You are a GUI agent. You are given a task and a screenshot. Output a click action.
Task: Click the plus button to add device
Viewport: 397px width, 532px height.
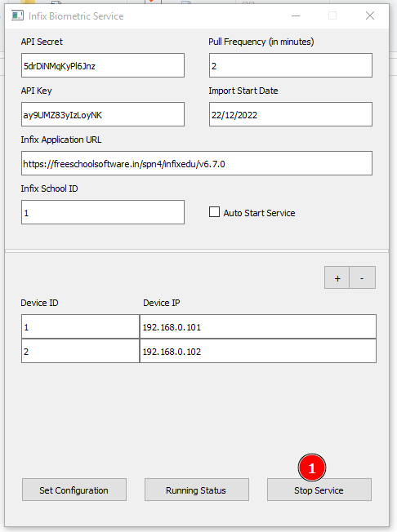point(337,278)
